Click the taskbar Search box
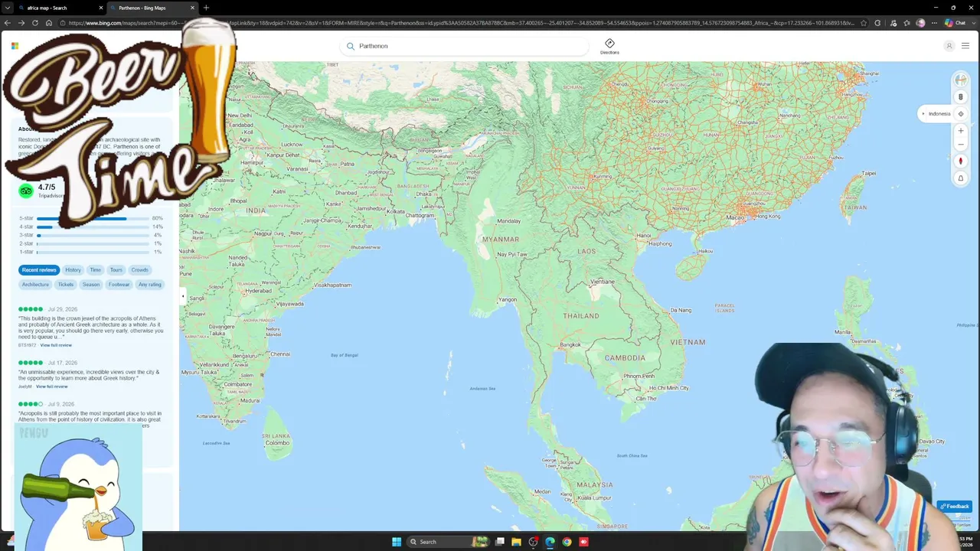980x551 pixels. [448, 542]
